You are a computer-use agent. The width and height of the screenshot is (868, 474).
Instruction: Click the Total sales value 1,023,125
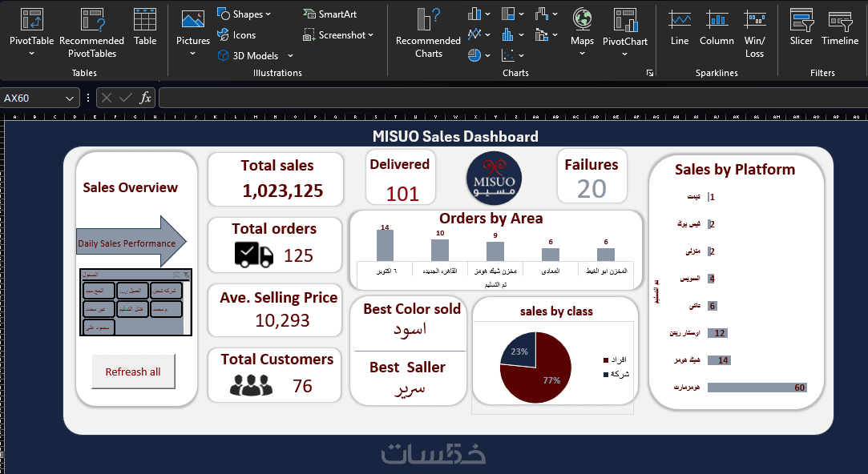(x=282, y=191)
